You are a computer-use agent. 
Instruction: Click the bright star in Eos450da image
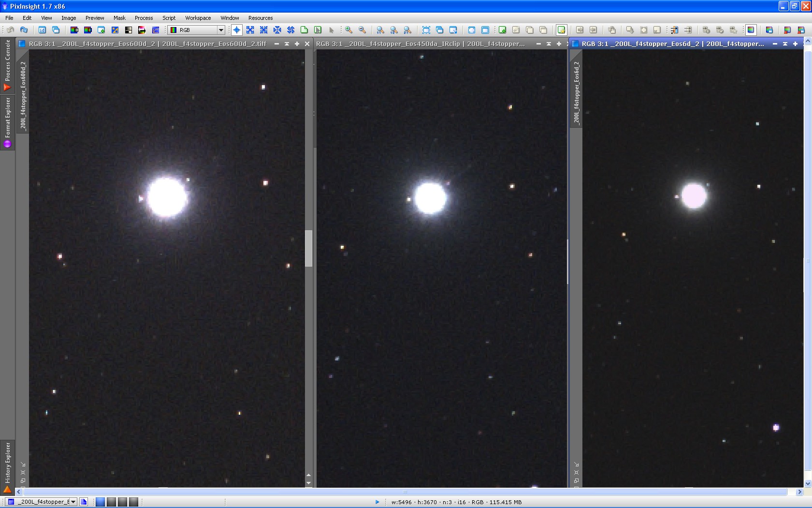430,198
